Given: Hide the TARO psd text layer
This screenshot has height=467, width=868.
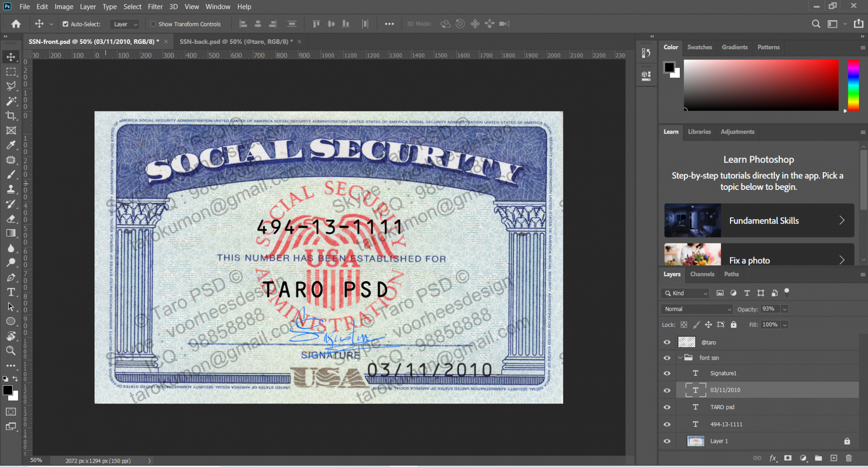Looking at the screenshot, I should tap(667, 407).
